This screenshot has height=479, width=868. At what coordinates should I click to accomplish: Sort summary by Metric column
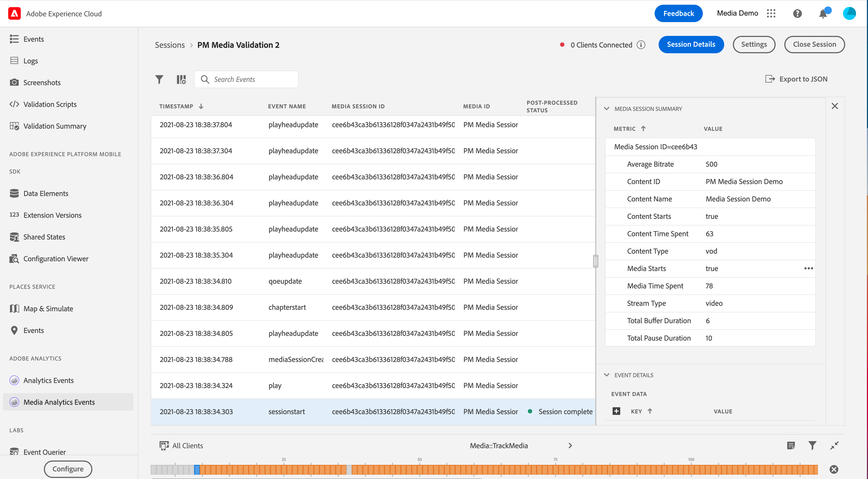pyautogui.click(x=629, y=128)
